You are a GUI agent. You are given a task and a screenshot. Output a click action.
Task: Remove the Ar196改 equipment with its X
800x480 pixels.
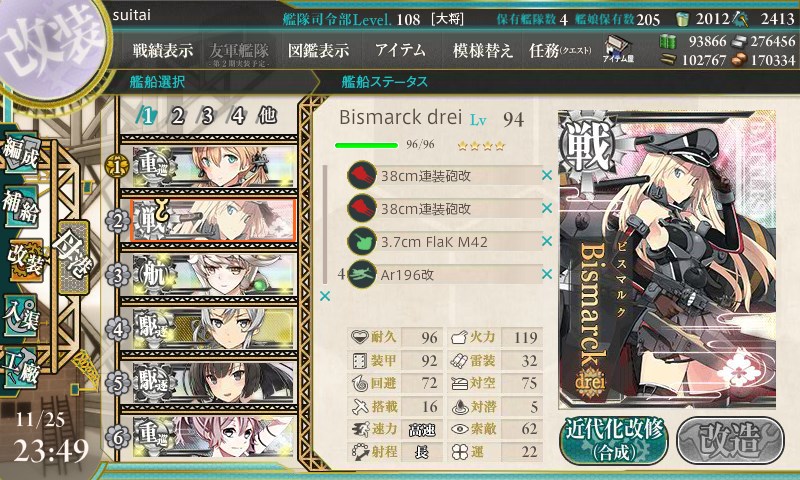pyautogui.click(x=547, y=274)
